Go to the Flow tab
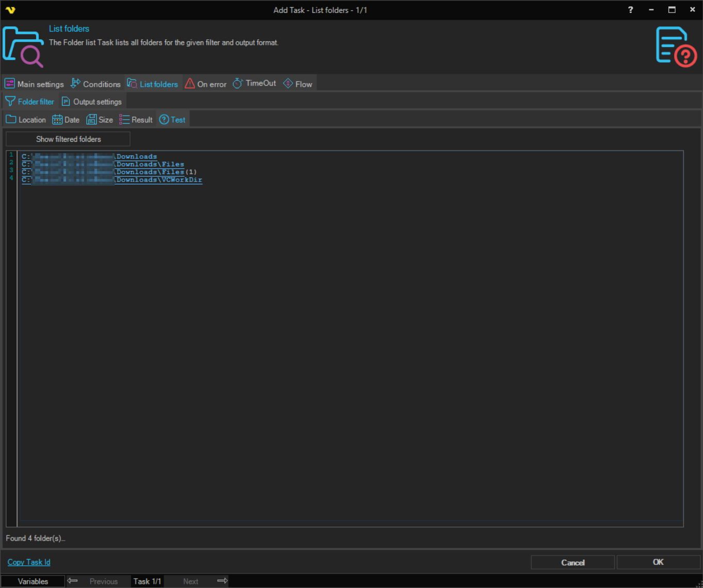The height and width of the screenshot is (588, 703). click(x=298, y=84)
